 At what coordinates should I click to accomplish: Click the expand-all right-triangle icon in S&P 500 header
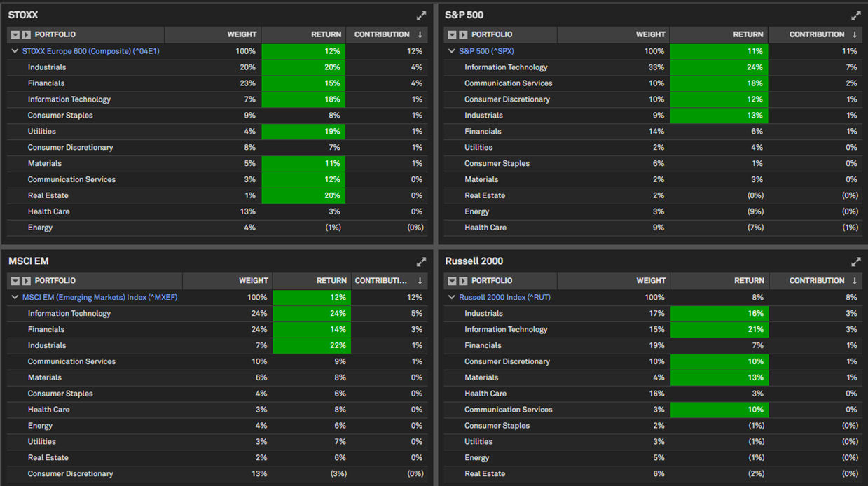coord(463,34)
